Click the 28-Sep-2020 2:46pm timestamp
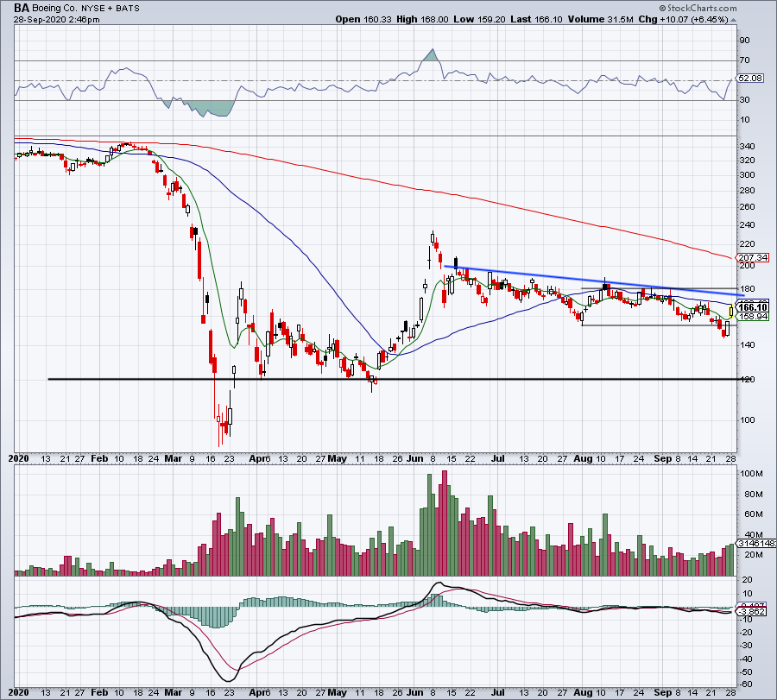Screen dimensions: 777x700 pyautogui.click(x=56, y=20)
